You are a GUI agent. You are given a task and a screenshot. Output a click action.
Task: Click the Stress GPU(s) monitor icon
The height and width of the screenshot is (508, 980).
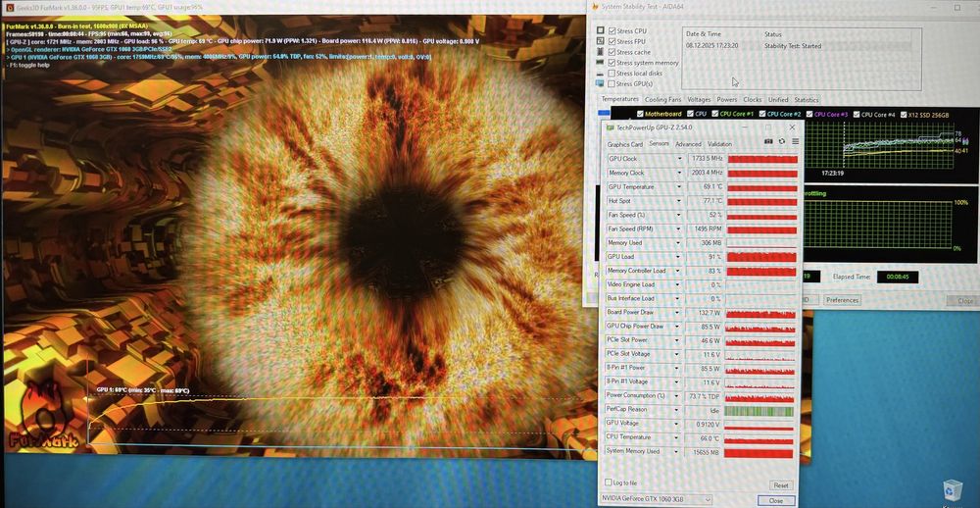(600, 83)
